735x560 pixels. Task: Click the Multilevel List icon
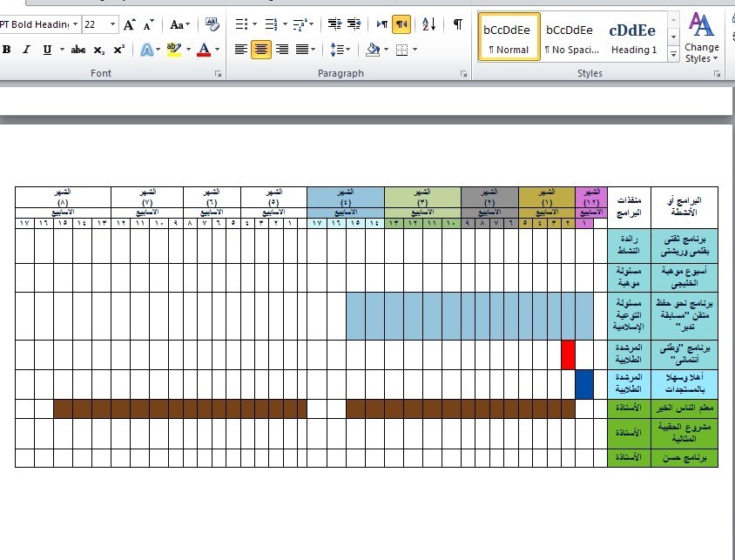[x=300, y=24]
